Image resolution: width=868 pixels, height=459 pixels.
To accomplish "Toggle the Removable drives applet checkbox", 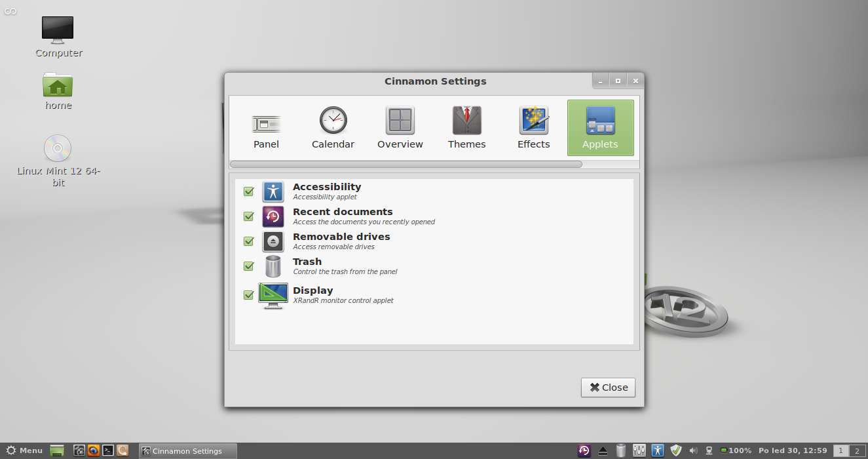I will click(248, 241).
